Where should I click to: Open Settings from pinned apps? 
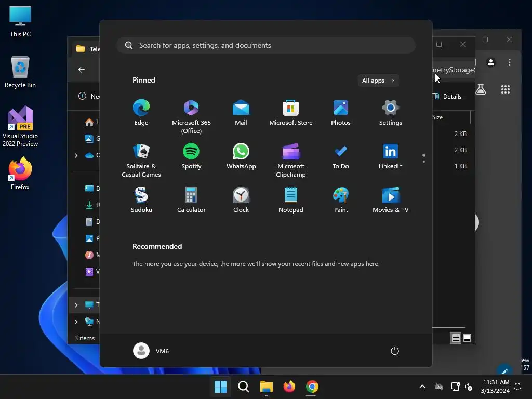point(391,113)
